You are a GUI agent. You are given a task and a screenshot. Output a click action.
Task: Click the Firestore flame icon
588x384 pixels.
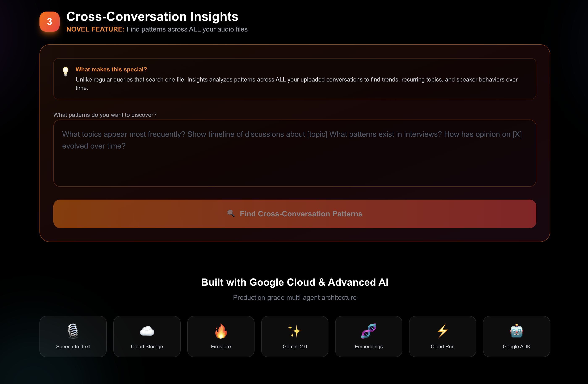click(221, 331)
